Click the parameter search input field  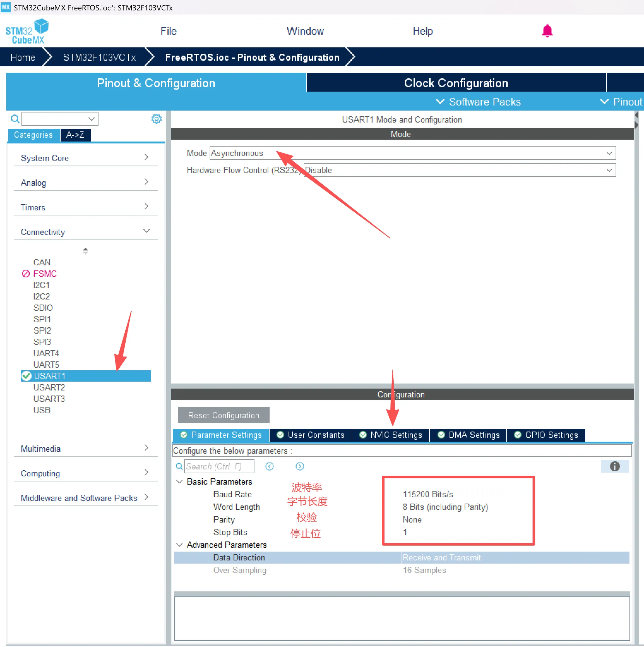point(219,466)
